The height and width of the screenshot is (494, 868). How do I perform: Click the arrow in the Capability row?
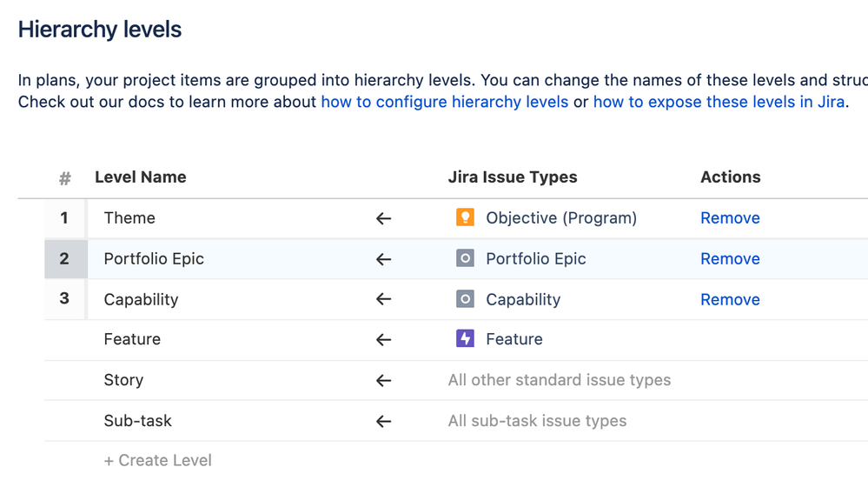tap(383, 299)
